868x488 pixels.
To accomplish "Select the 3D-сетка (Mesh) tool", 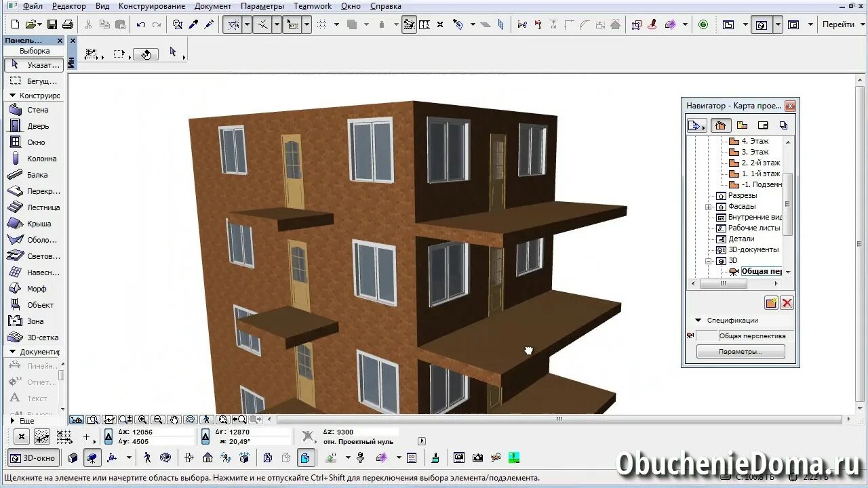I will click(33, 338).
